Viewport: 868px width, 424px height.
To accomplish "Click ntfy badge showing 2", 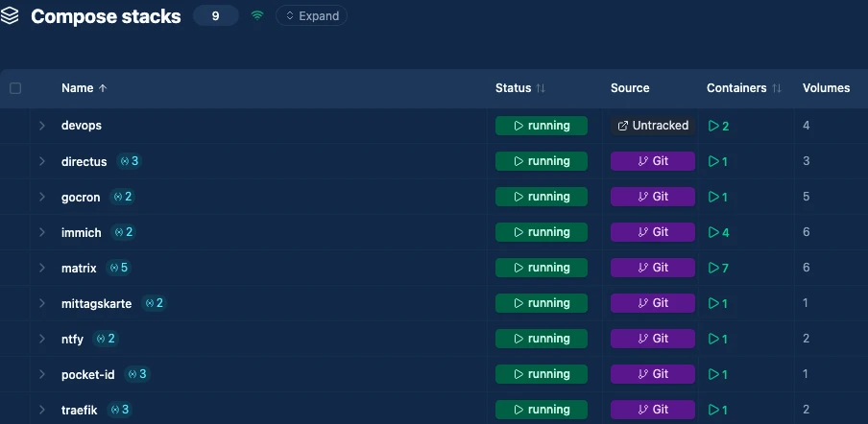I will pyautogui.click(x=106, y=339).
